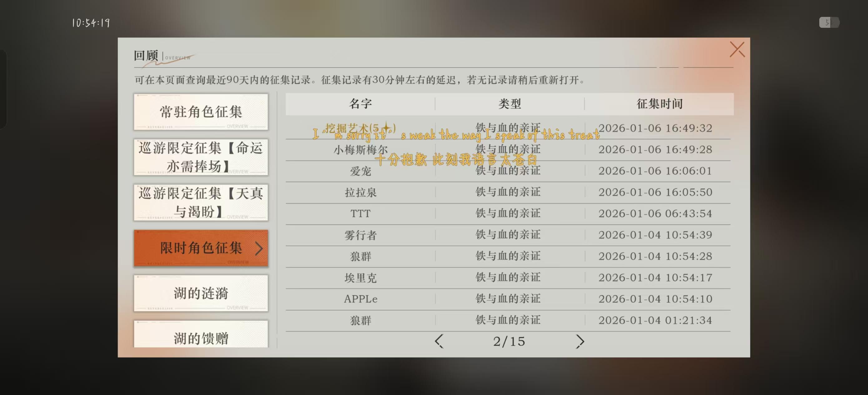Select 巡游限定征集【命运亦需捧场】tab
868x395 pixels.
click(201, 157)
